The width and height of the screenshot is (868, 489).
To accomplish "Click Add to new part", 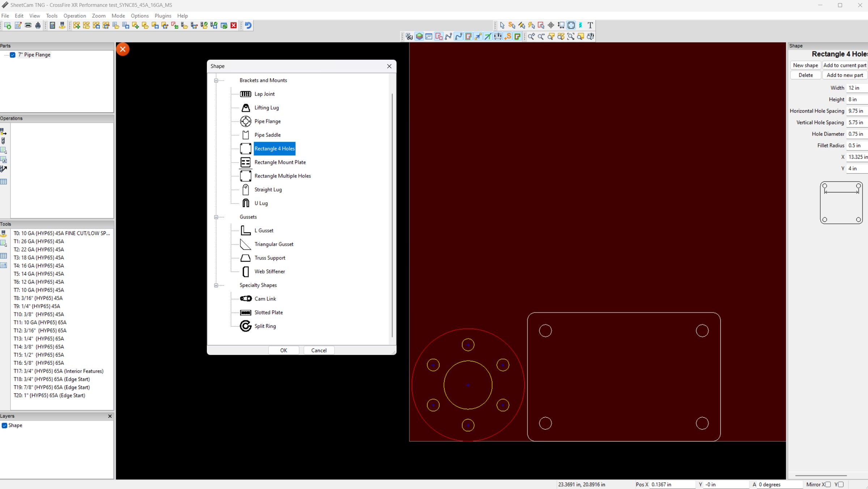I will coord(845,75).
